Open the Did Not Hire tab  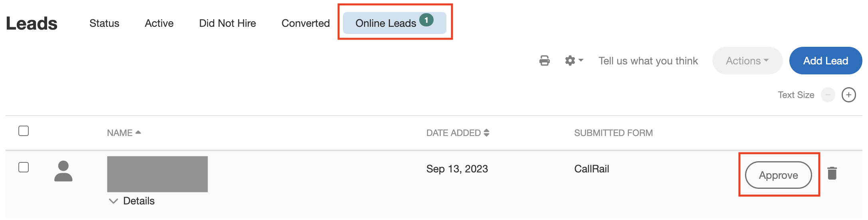tap(228, 23)
